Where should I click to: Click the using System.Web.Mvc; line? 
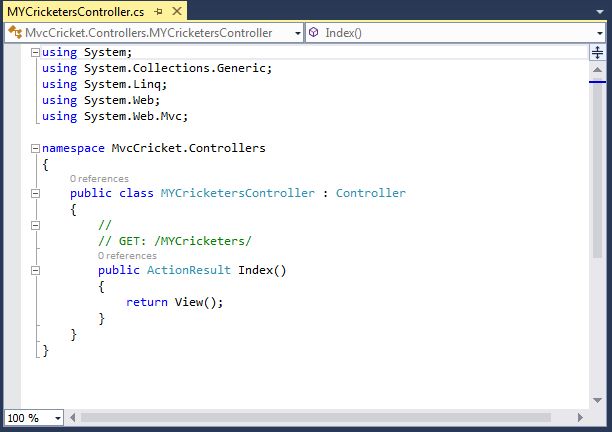coord(115,116)
